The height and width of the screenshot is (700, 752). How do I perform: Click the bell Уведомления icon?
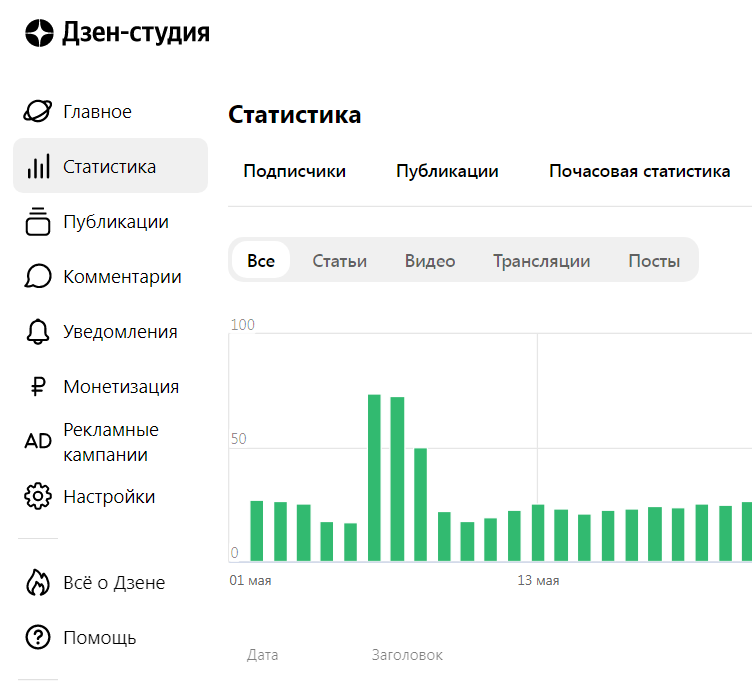click(x=38, y=331)
